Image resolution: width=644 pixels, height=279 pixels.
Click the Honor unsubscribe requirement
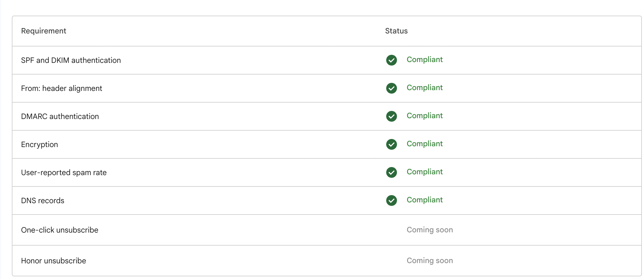pos(53,261)
